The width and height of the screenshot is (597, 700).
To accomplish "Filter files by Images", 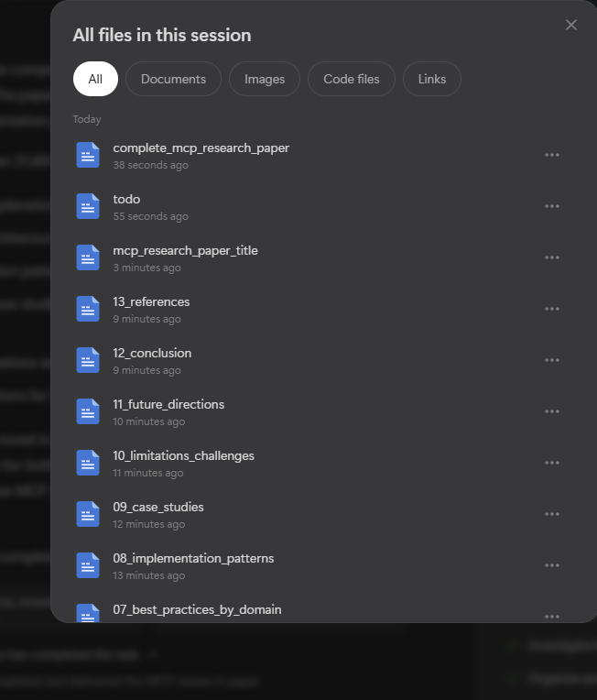I will click(265, 79).
